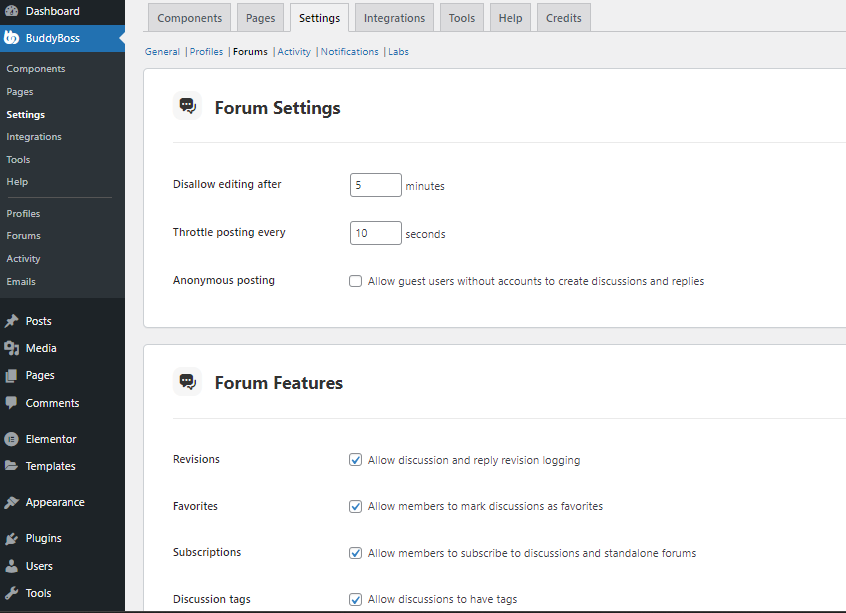Toggle the Favorites checkbox
This screenshot has height=613, width=846.
click(355, 506)
